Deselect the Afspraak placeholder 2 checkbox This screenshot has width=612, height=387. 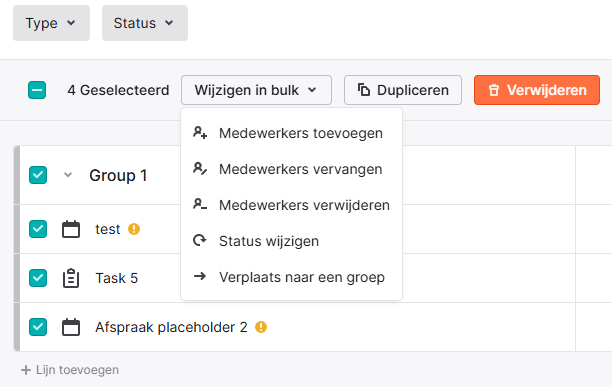[x=38, y=327]
